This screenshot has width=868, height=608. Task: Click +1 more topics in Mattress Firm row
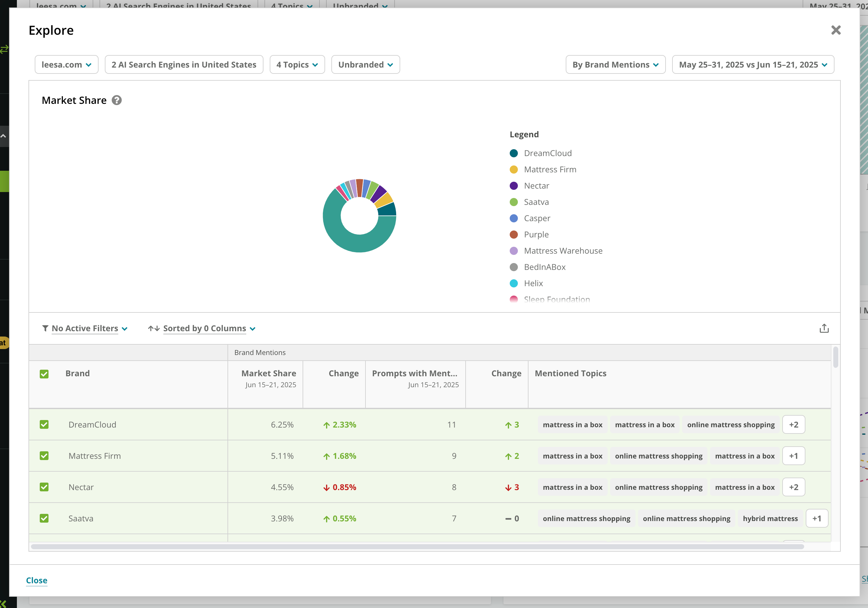point(794,456)
